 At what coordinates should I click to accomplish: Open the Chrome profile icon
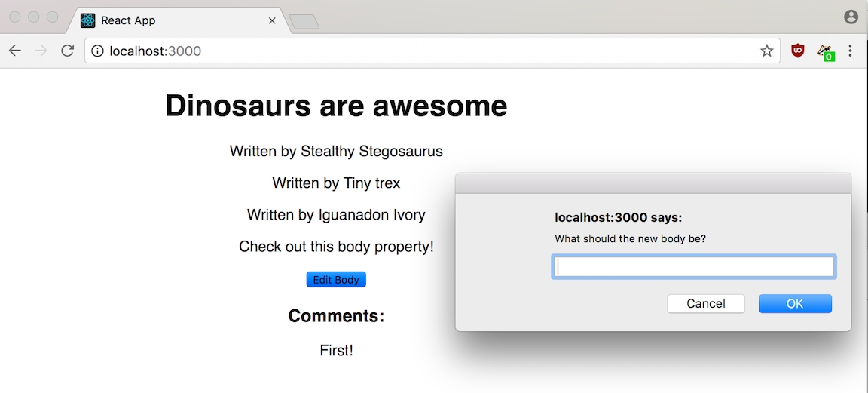click(851, 17)
